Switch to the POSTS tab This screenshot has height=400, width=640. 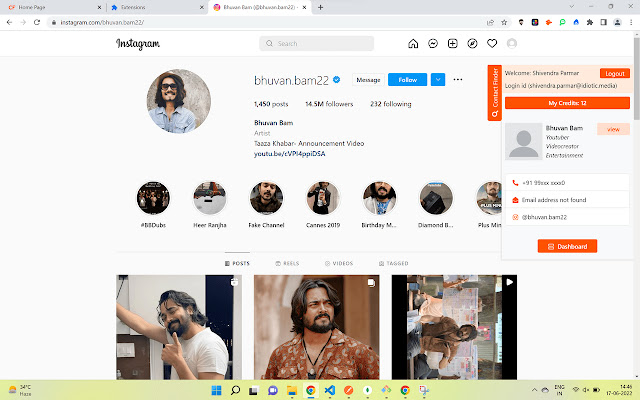(237, 263)
